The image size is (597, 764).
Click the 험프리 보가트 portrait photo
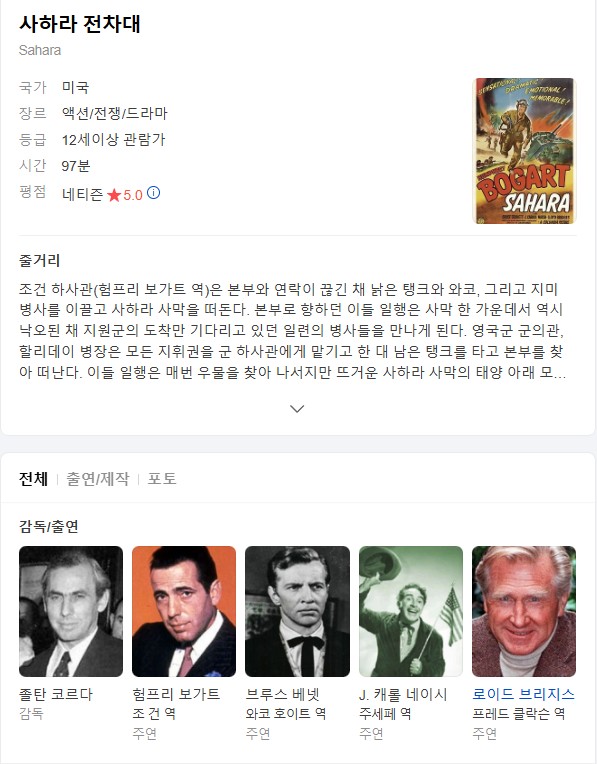click(184, 611)
